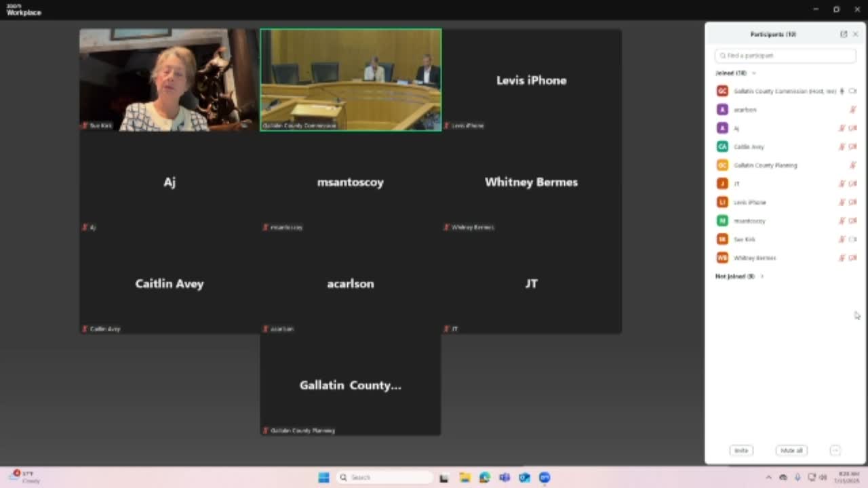Pop out the Participants panel
Viewport: 868px width, 488px height.
pos(844,34)
